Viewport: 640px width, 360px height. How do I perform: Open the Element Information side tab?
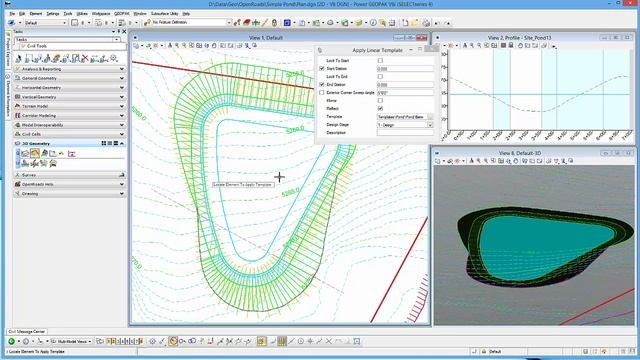(x=8, y=96)
